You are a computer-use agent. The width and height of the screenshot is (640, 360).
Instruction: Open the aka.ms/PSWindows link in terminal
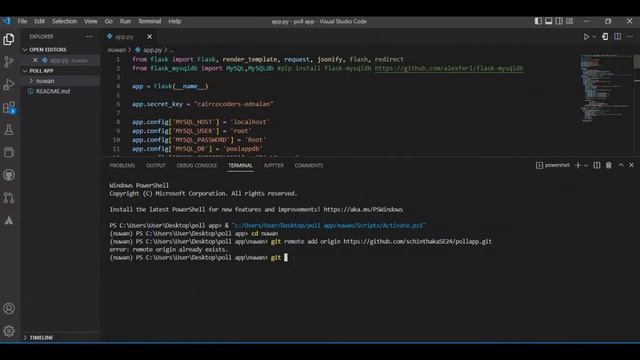[x=363, y=209]
